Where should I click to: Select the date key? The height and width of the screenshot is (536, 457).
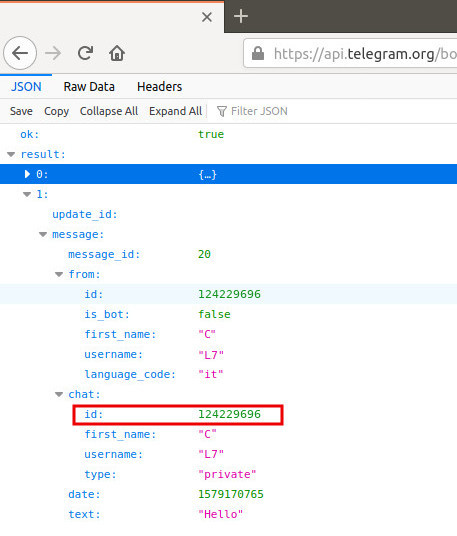coord(84,495)
